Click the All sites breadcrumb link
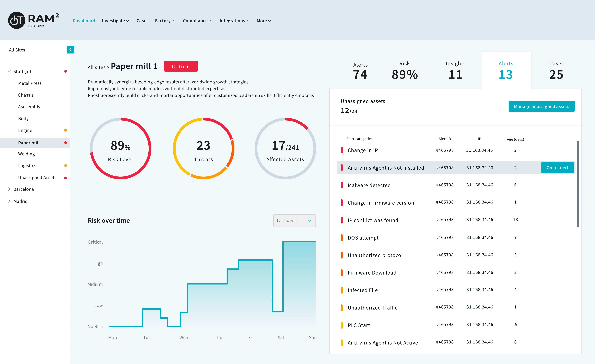Viewport: 595px width, 364px height. 97,67
